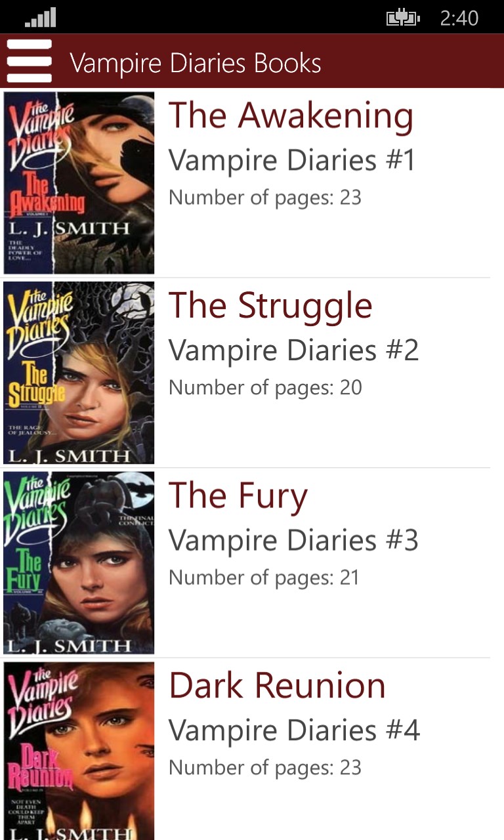Tap the signal strength bars icon
The image size is (504, 840).
[40, 17]
